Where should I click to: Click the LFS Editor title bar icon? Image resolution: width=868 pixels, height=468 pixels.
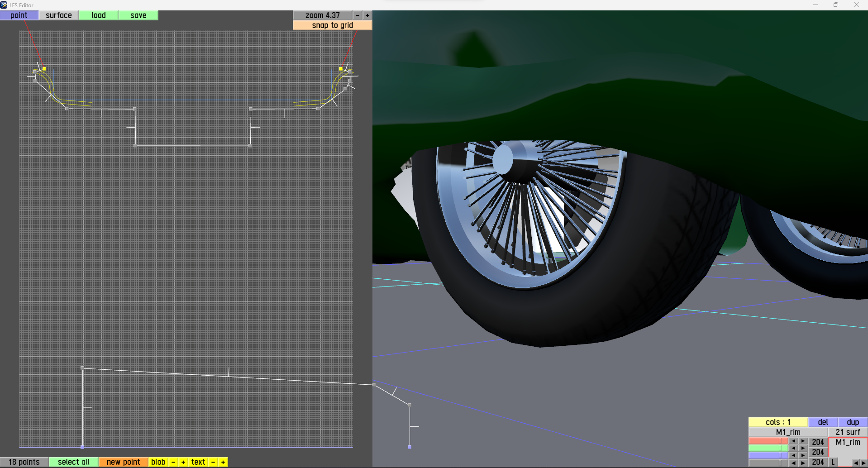coord(4,5)
